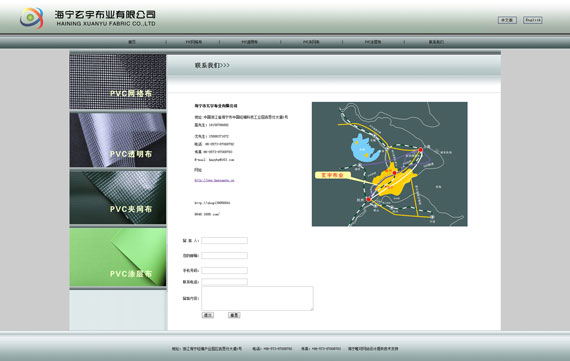Select the PVC夹网布 sidebar product image
Image resolution: width=570 pixels, height=361 pixels.
118,197
